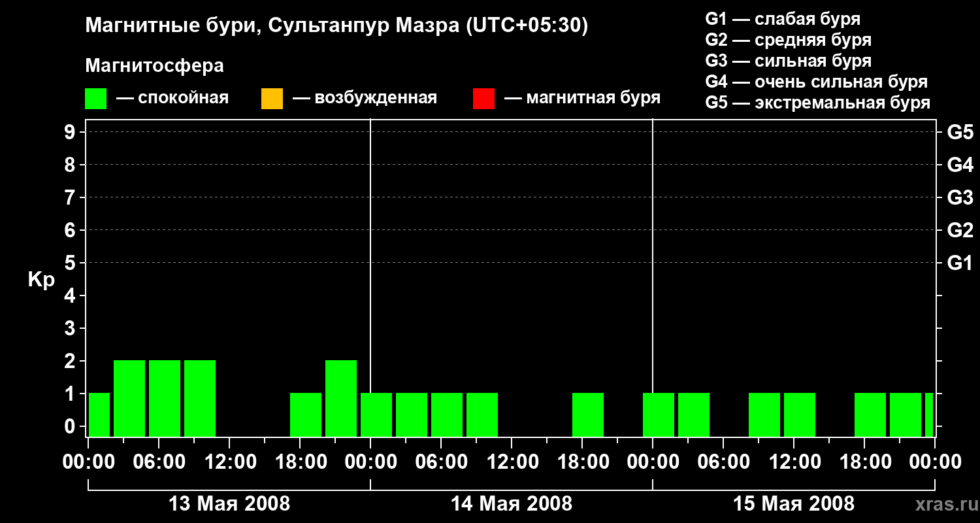Screen dimensions: 980x523
Task: Click the "G4 — очень сильная буря" line
Action: coord(817,82)
